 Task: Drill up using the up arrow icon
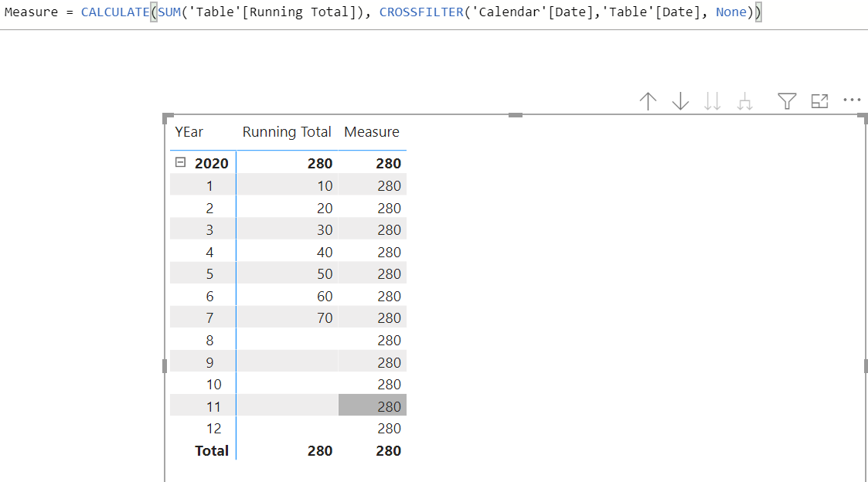[x=648, y=101]
